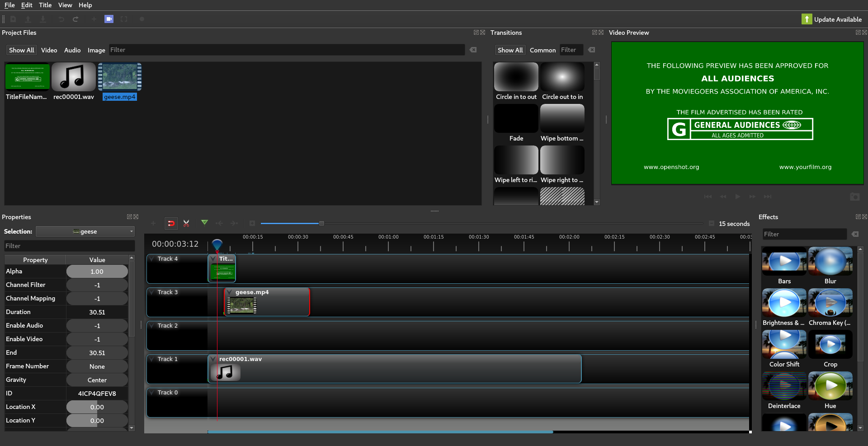Click the green Update Available arrow icon
This screenshot has width=868, height=446.
click(807, 19)
